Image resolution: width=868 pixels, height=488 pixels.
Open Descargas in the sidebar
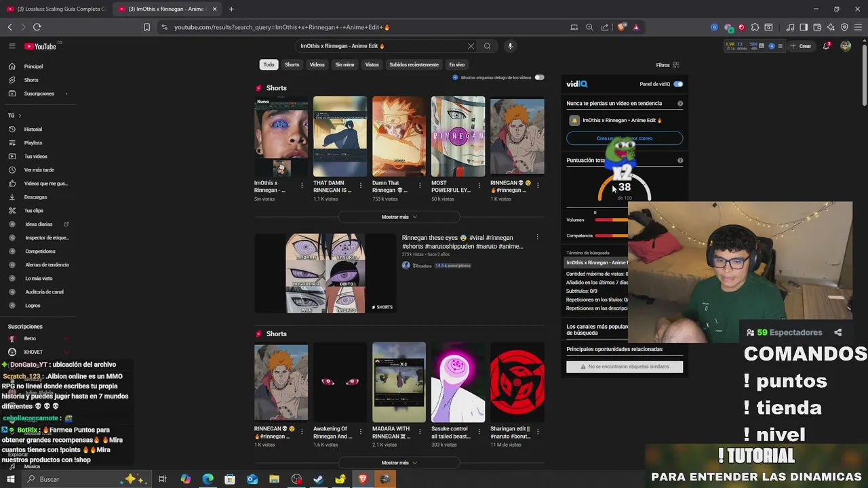[x=35, y=197]
